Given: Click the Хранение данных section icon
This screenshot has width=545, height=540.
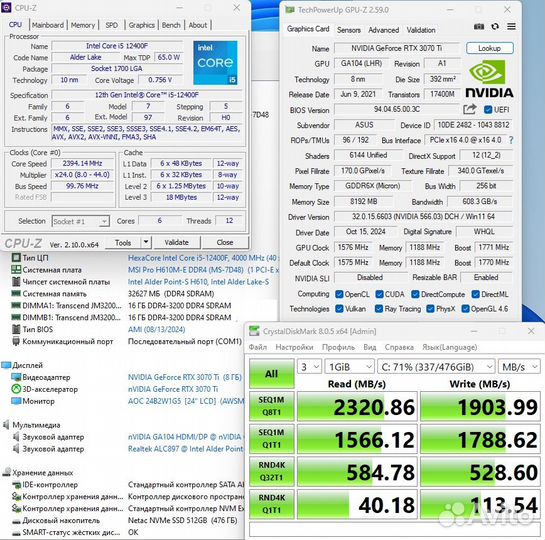Looking at the screenshot, I should (6, 472).
